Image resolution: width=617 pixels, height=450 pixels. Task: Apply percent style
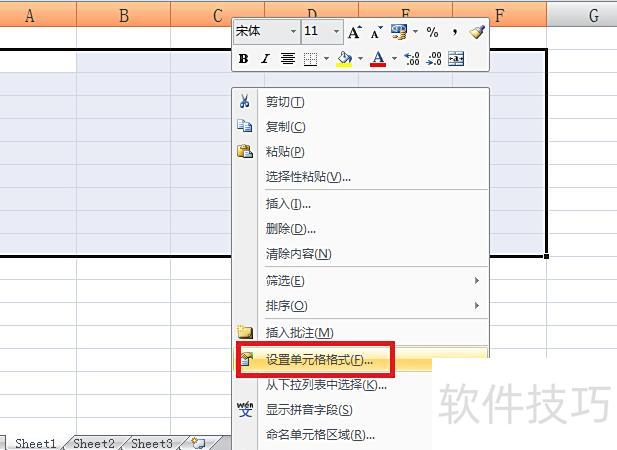coord(432,32)
